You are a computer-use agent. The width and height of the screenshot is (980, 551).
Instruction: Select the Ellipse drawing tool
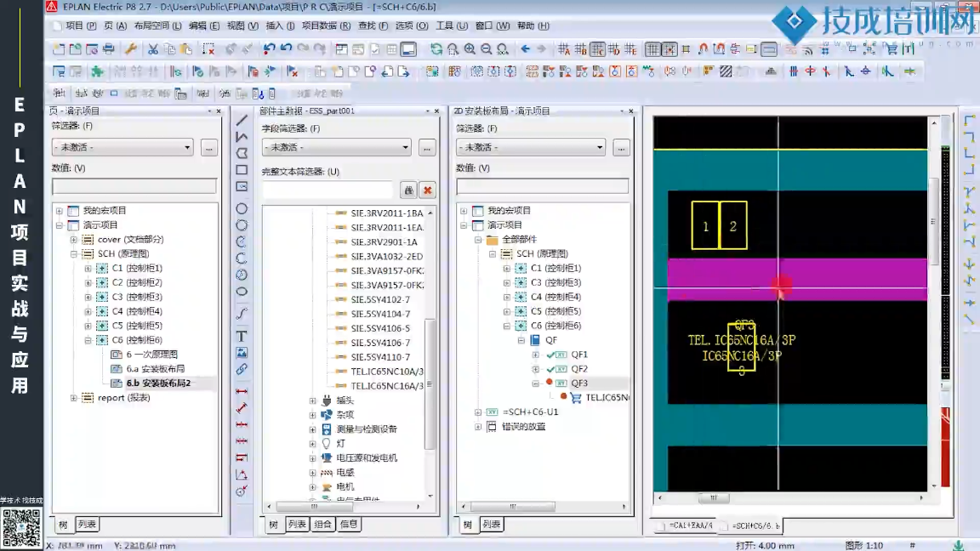click(x=242, y=291)
